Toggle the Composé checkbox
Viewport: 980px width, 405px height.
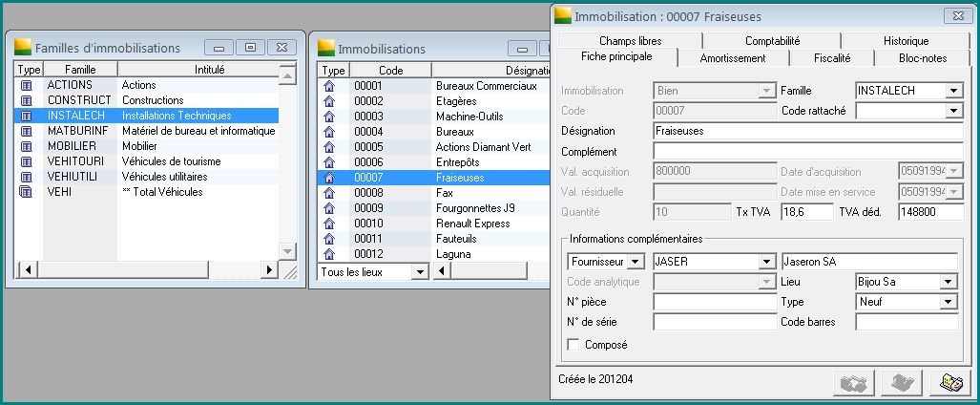[573, 344]
